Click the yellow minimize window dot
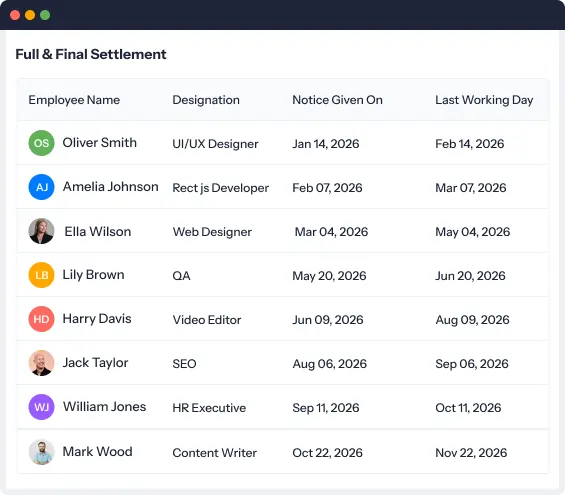Screen dimensions: 565x495 click(x=30, y=15)
